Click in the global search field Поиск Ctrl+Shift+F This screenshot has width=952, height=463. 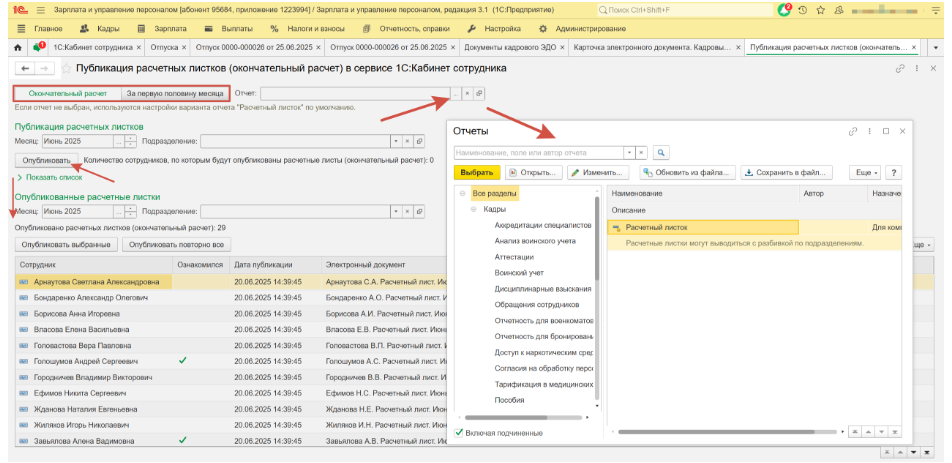coord(685,10)
